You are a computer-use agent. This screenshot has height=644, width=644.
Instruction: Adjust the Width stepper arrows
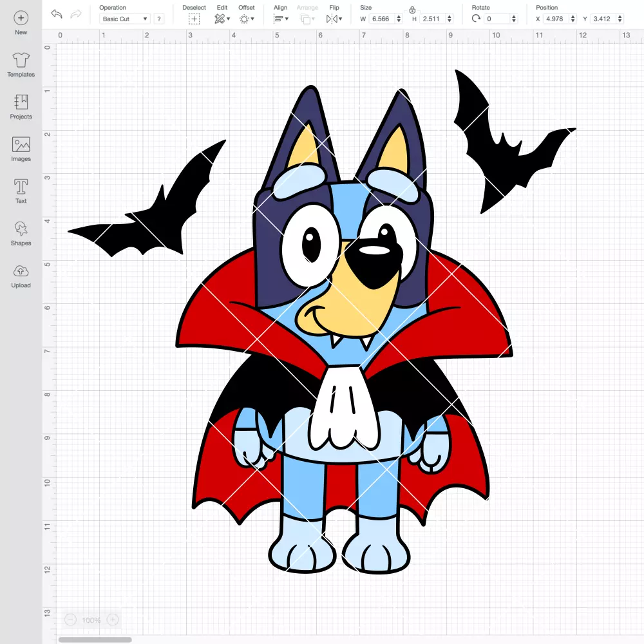pos(399,19)
